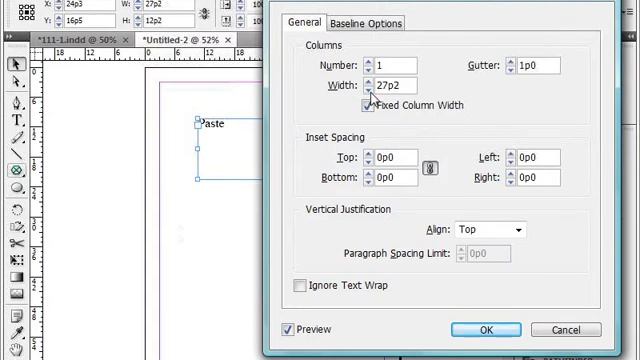This screenshot has height=360, width=640.
Task: Click the columns Width field
Action: (x=396, y=86)
